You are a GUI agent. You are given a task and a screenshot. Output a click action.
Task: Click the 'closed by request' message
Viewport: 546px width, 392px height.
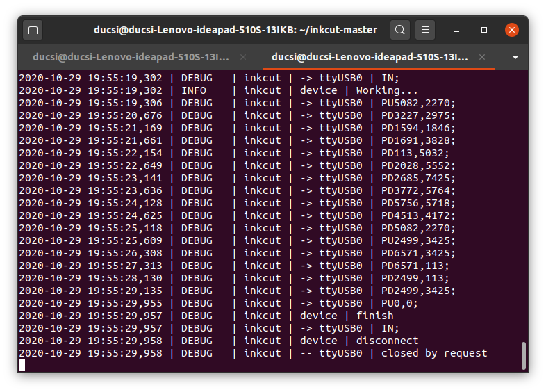[x=434, y=353]
